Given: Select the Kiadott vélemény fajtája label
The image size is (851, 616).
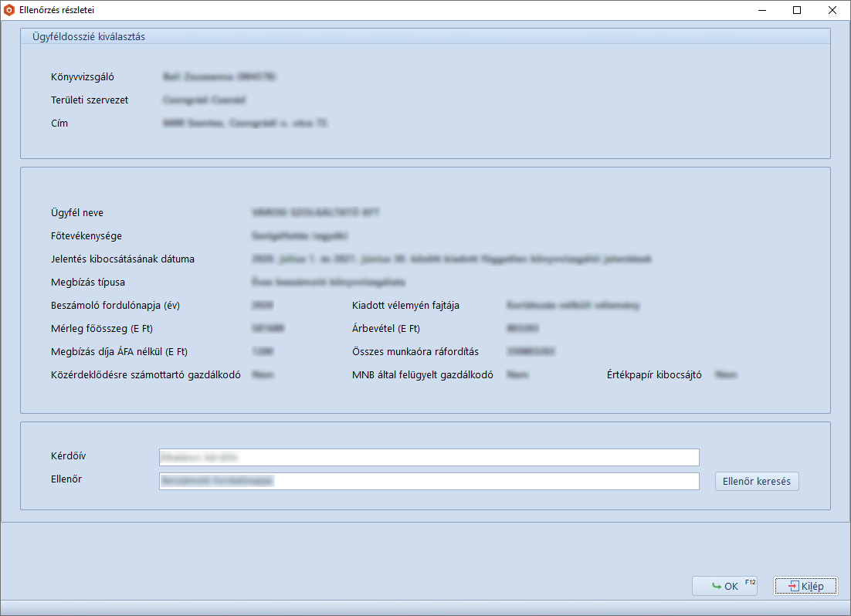Looking at the screenshot, I should [405, 306].
